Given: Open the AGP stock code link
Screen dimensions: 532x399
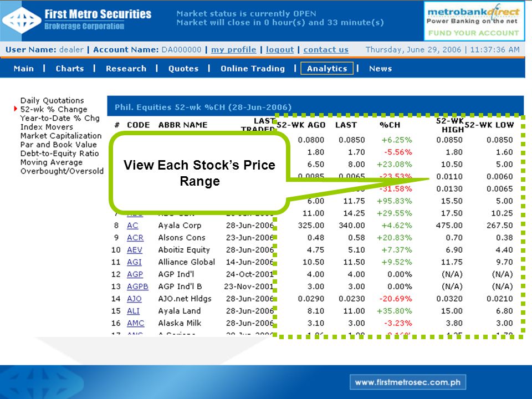Looking at the screenshot, I should point(135,274).
